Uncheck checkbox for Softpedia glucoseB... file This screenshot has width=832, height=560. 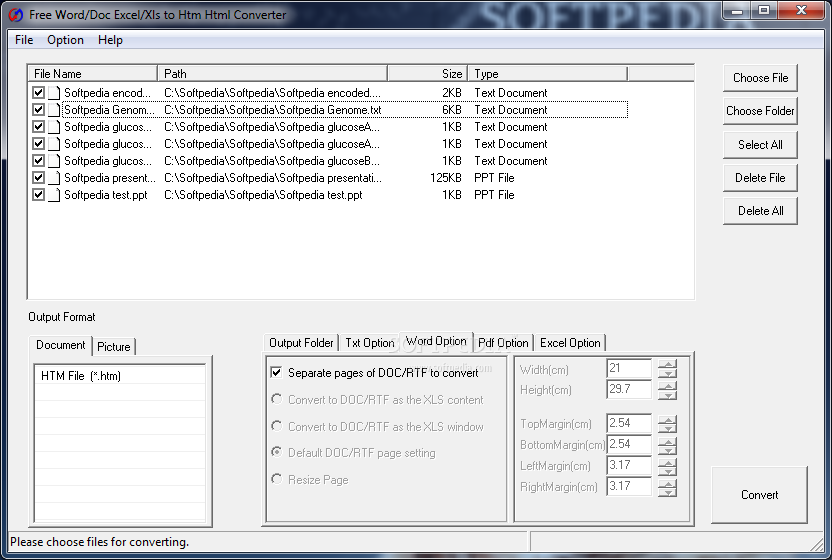point(38,160)
